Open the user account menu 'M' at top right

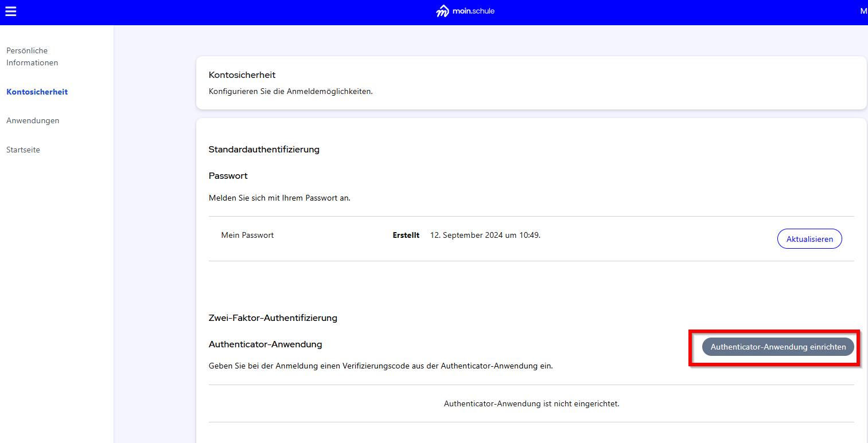[x=863, y=11]
